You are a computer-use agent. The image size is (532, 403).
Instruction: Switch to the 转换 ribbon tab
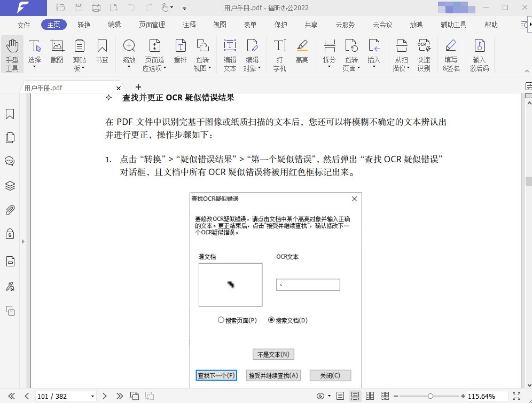tap(83, 25)
